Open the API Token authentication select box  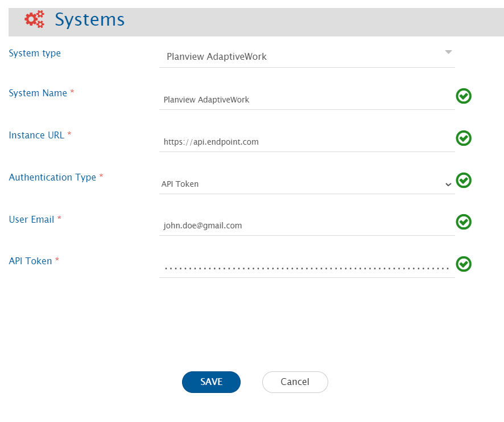coord(301,184)
